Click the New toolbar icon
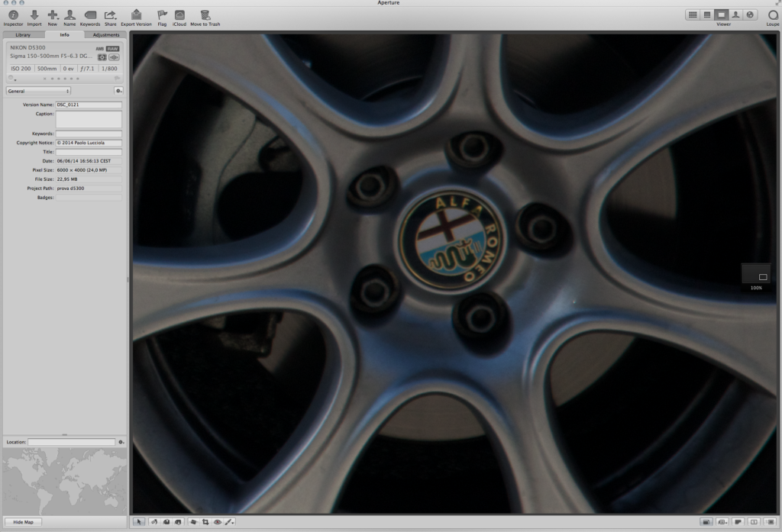Viewport: 782px width, 532px height. (x=53, y=18)
